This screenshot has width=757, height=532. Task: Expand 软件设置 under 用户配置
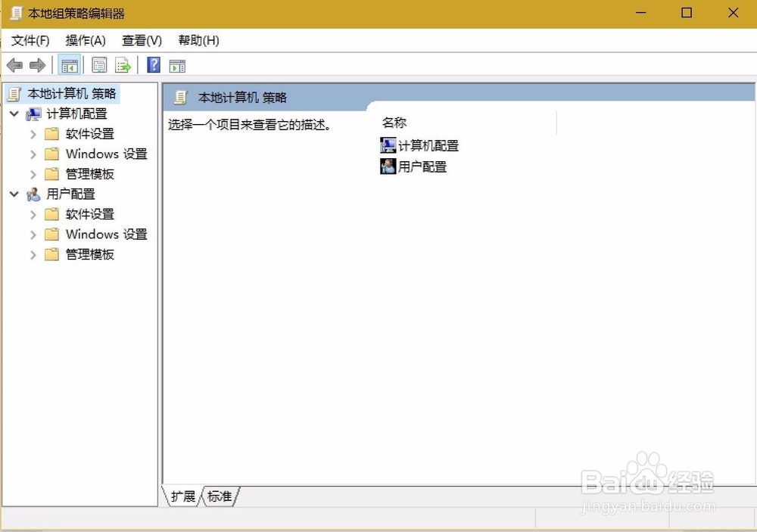[33, 214]
